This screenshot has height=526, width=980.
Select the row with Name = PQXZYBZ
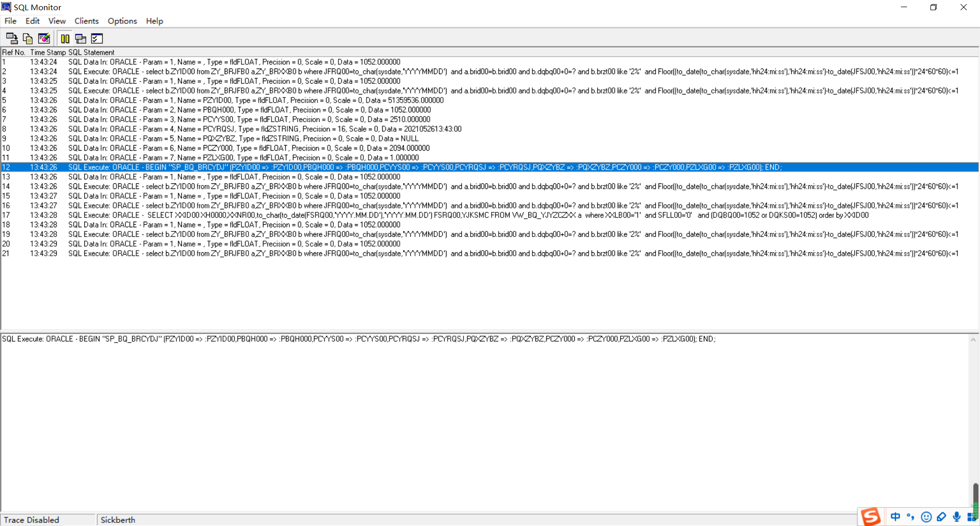pos(489,138)
